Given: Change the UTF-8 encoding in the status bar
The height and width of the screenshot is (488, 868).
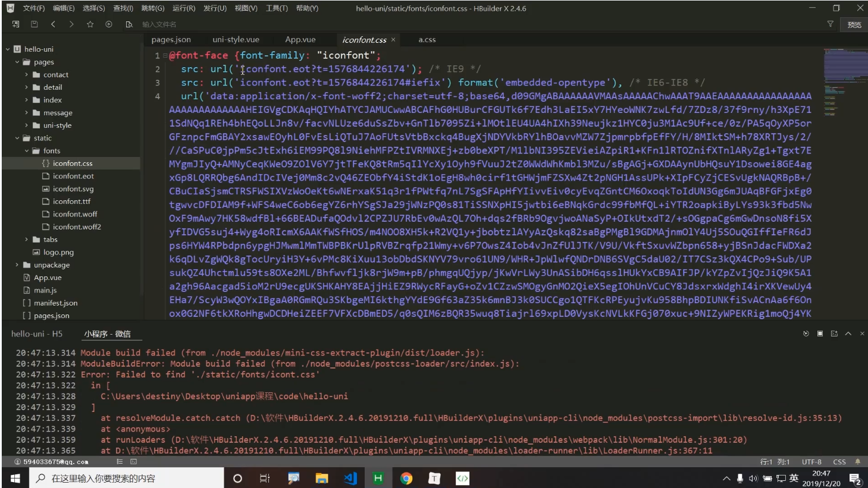Looking at the screenshot, I should click(811, 462).
